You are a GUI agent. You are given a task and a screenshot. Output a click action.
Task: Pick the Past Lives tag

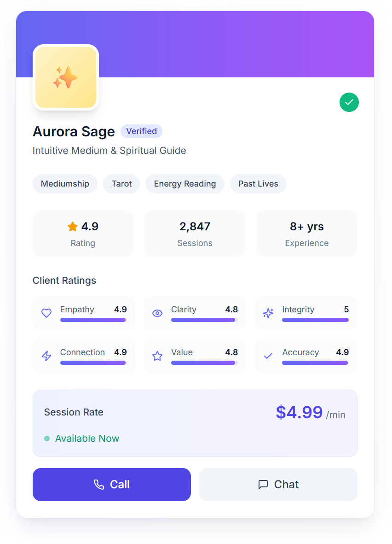coord(258,184)
